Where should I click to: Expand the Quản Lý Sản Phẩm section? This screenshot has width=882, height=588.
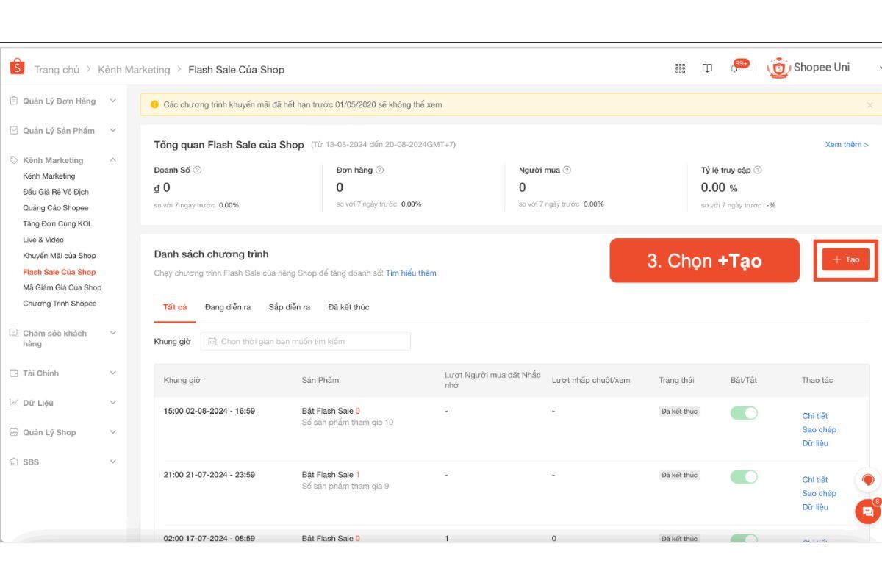[112, 130]
